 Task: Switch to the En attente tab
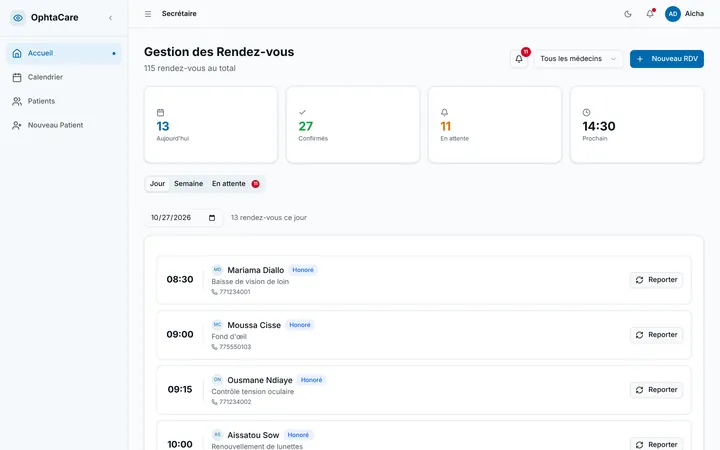236,184
